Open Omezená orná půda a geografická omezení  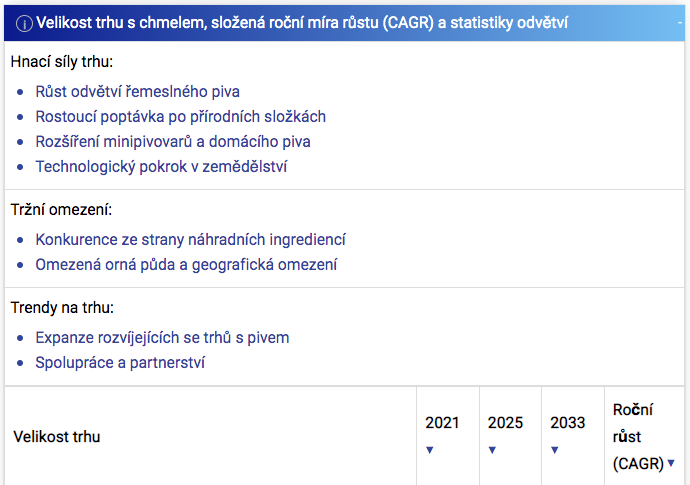pos(186,265)
